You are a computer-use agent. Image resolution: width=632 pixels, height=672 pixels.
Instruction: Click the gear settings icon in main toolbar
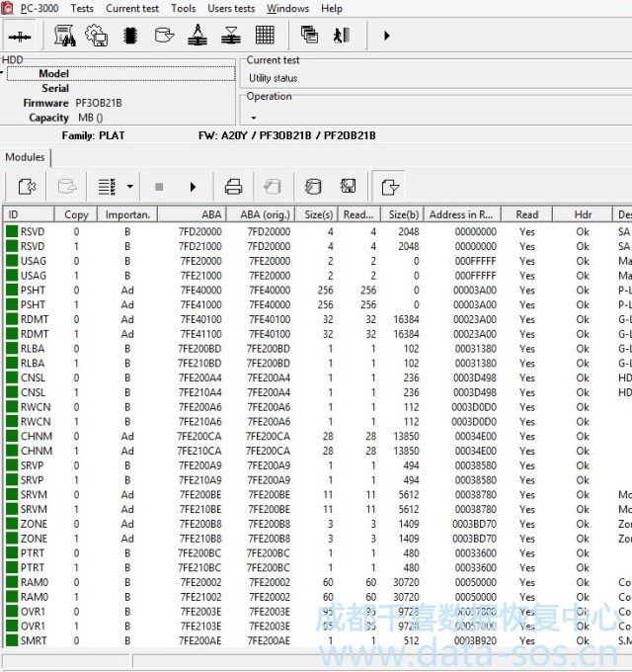click(x=97, y=36)
